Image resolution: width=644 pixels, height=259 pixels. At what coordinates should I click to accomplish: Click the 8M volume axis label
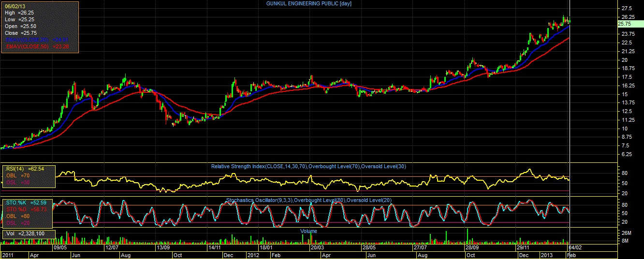625,241
